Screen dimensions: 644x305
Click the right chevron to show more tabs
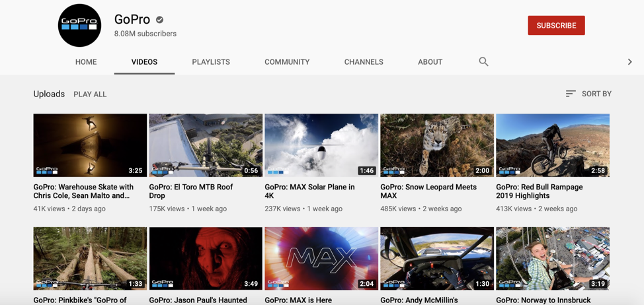coord(629,62)
